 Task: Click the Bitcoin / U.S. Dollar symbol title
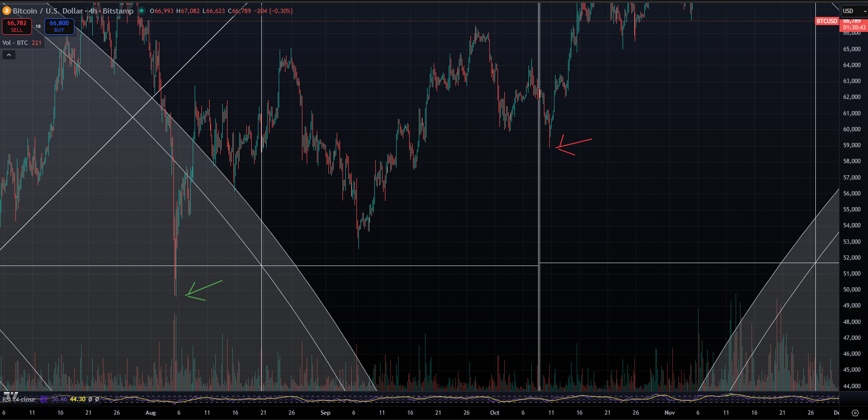[73, 11]
